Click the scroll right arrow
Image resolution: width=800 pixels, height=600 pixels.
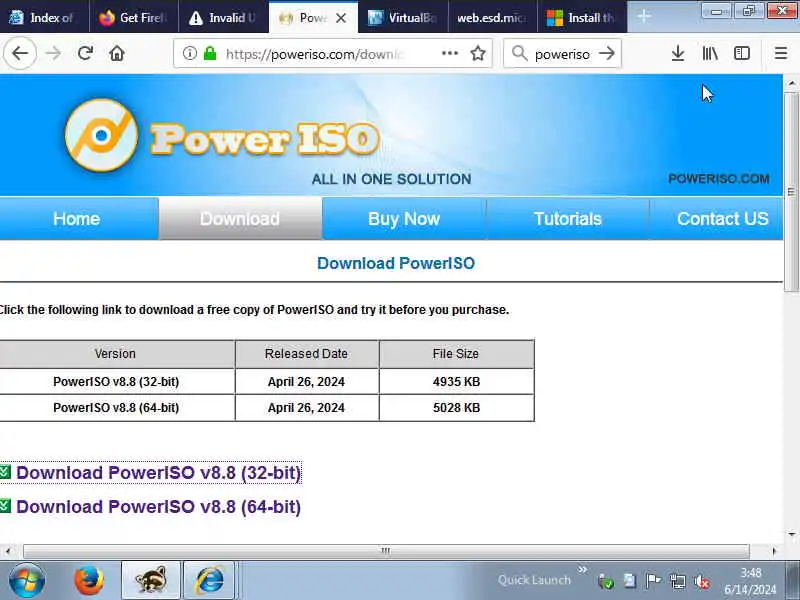click(x=774, y=551)
